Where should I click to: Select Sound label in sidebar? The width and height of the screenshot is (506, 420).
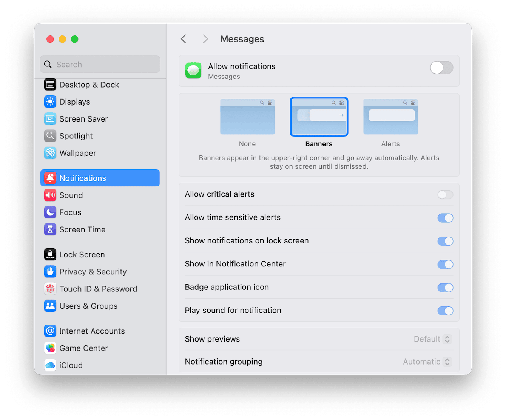pyautogui.click(x=71, y=195)
